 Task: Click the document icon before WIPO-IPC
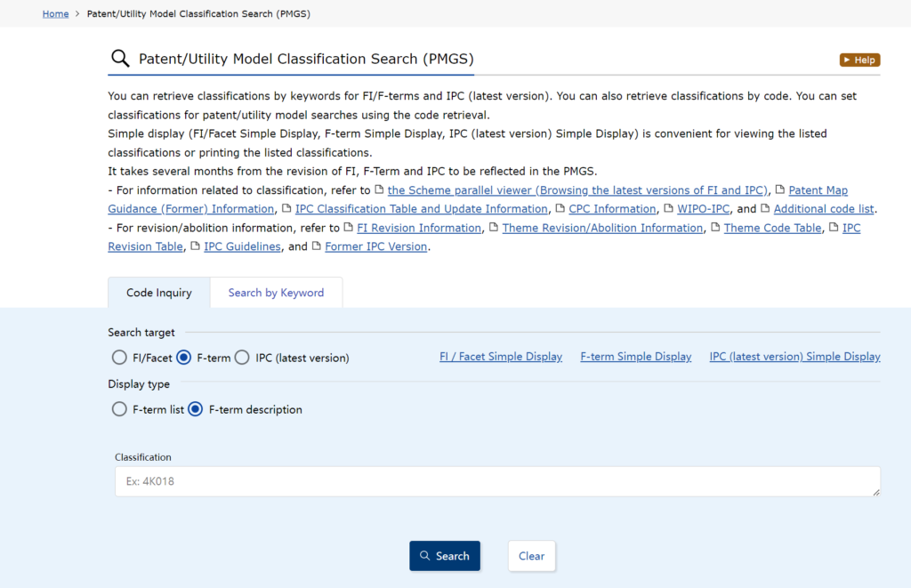pyautogui.click(x=669, y=209)
